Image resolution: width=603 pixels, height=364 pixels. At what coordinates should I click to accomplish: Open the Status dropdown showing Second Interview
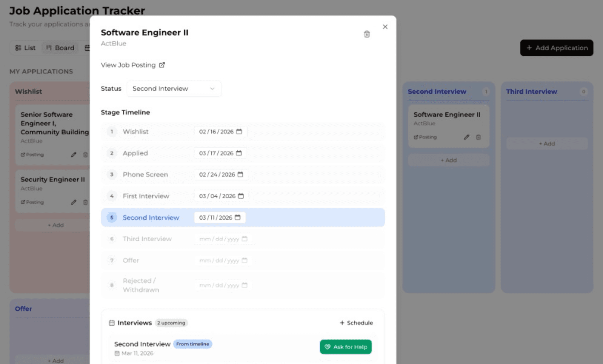click(174, 89)
